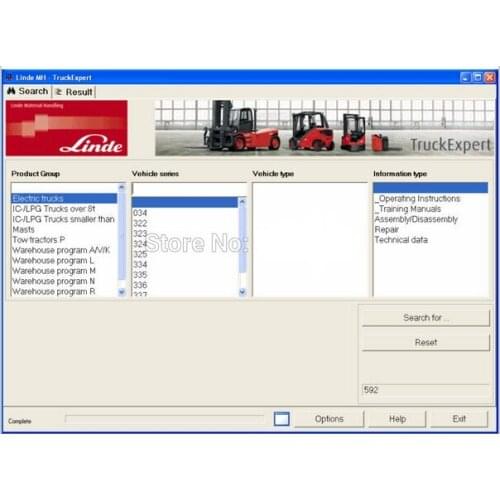Select vehicle series 324
The height and width of the screenshot is (500, 500).
pos(185,244)
